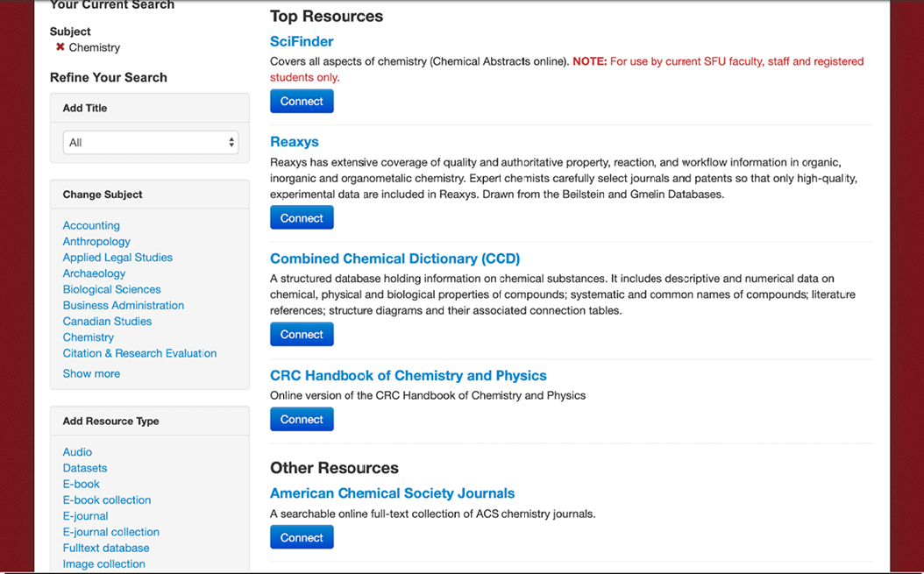Open the title filter selector arrows

pos(231,142)
